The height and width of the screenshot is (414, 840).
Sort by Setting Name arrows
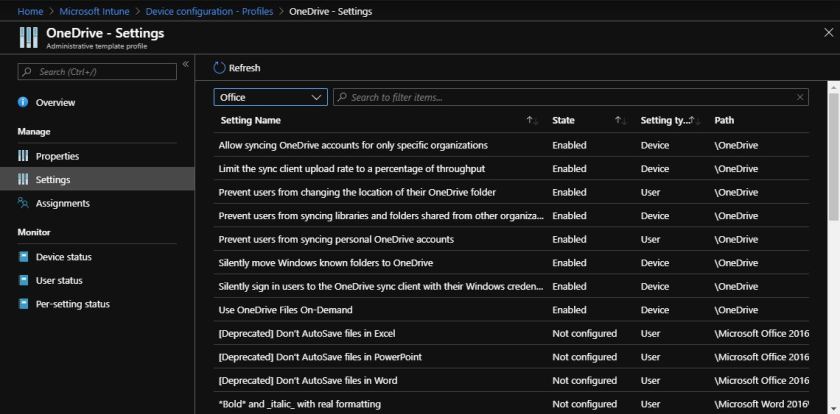[x=532, y=121]
